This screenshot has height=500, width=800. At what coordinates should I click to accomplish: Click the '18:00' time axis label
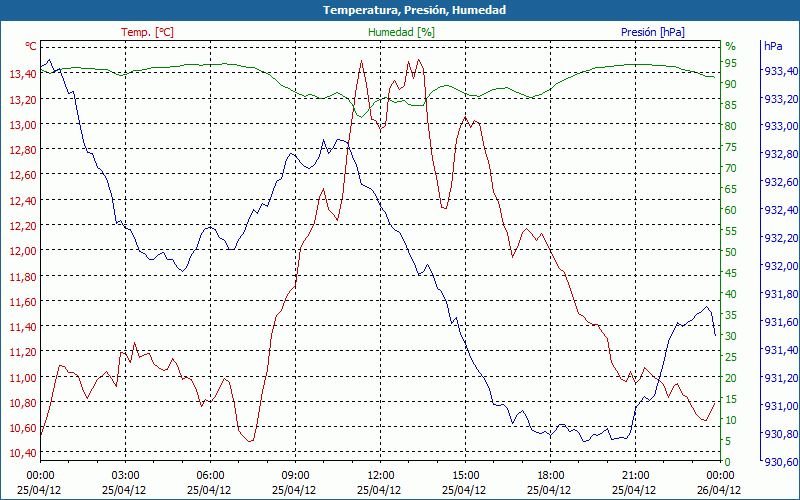pos(551,475)
